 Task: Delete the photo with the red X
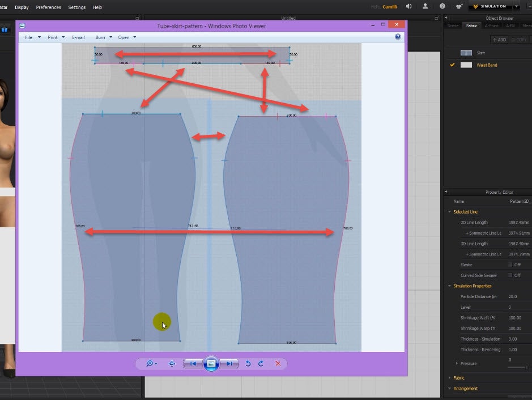tap(278, 364)
